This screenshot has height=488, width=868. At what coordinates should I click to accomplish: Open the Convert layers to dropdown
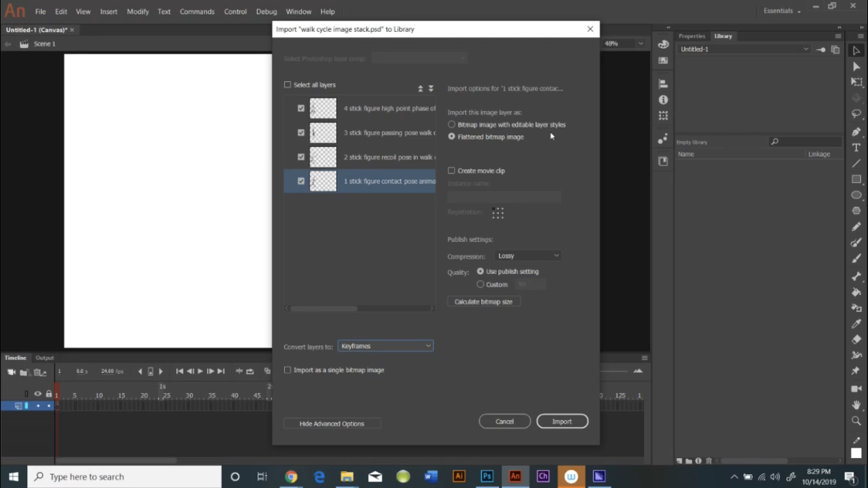tap(385, 346)
